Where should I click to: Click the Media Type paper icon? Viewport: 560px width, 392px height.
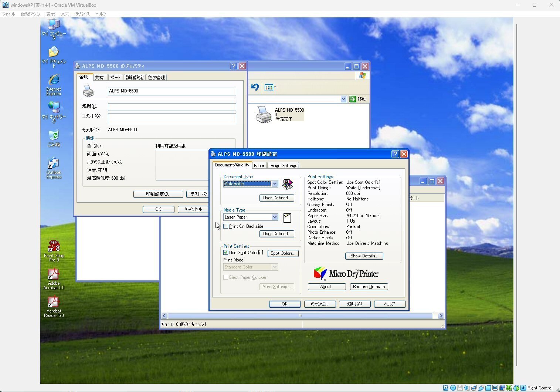287,218
